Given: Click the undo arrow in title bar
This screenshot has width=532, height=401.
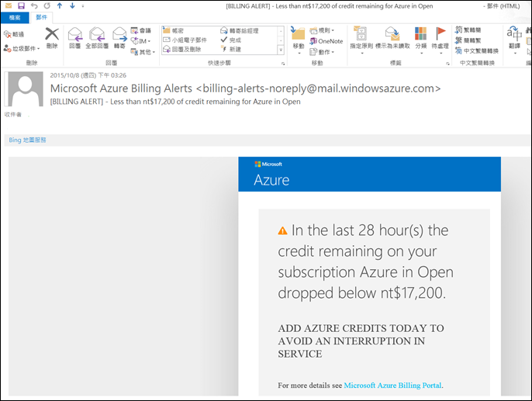Looking at the screenshot, I should pos(34,5).
